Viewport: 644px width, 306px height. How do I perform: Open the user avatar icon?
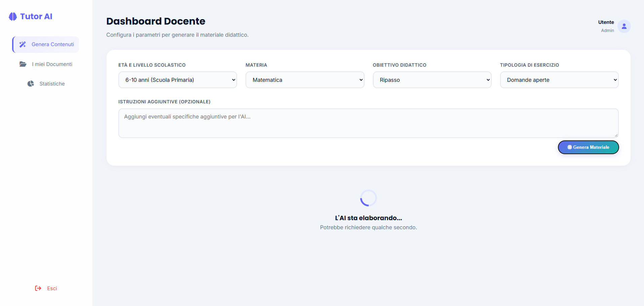[x=624, y=26]
